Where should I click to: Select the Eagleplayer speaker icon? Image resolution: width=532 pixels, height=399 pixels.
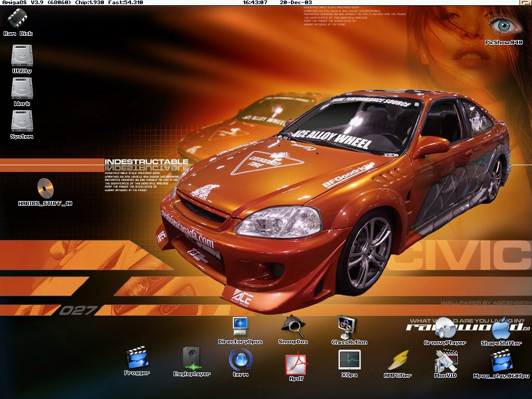point(192,358)
